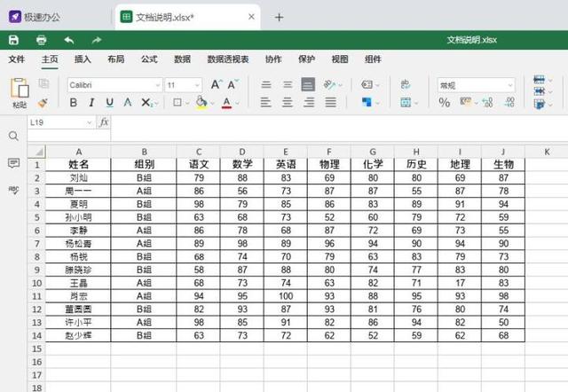Switch to the 极速办公 home tab
Screen dimensions: 568x392
(x=35, y=17)
